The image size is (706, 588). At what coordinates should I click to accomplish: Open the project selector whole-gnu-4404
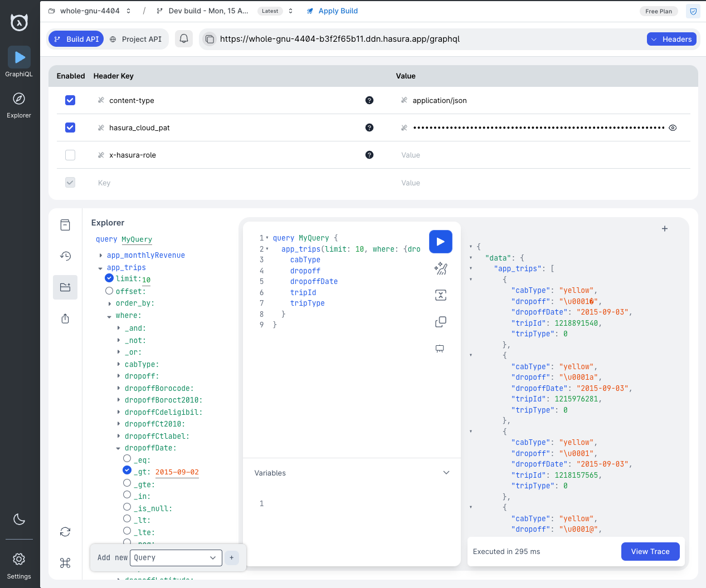coord(90,11)
